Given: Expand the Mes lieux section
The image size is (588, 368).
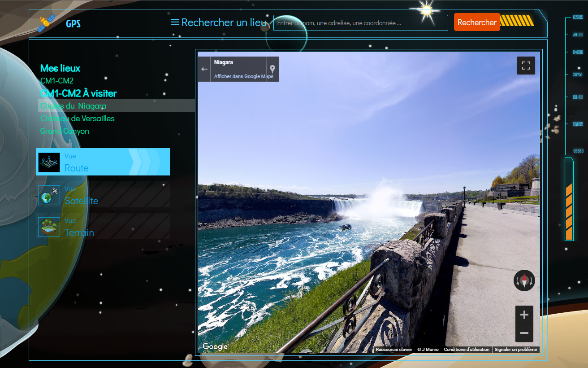Looking at the screenshot, I should pos(60,68).
